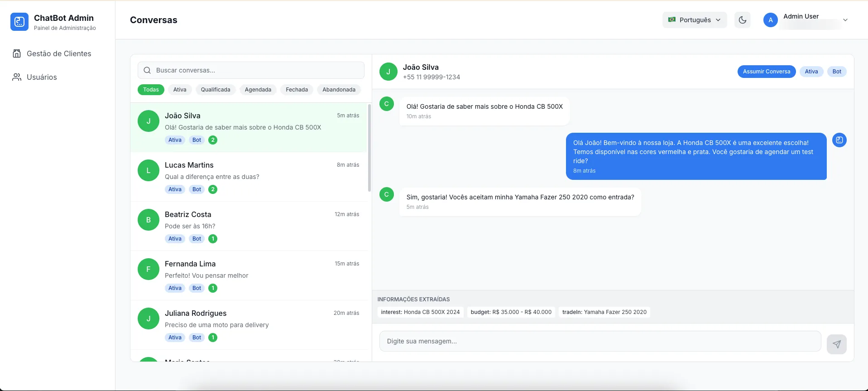Toggle dark mode with the moon icon
The height and width of the screenshot is (391, 868).
tap(743, 20)
